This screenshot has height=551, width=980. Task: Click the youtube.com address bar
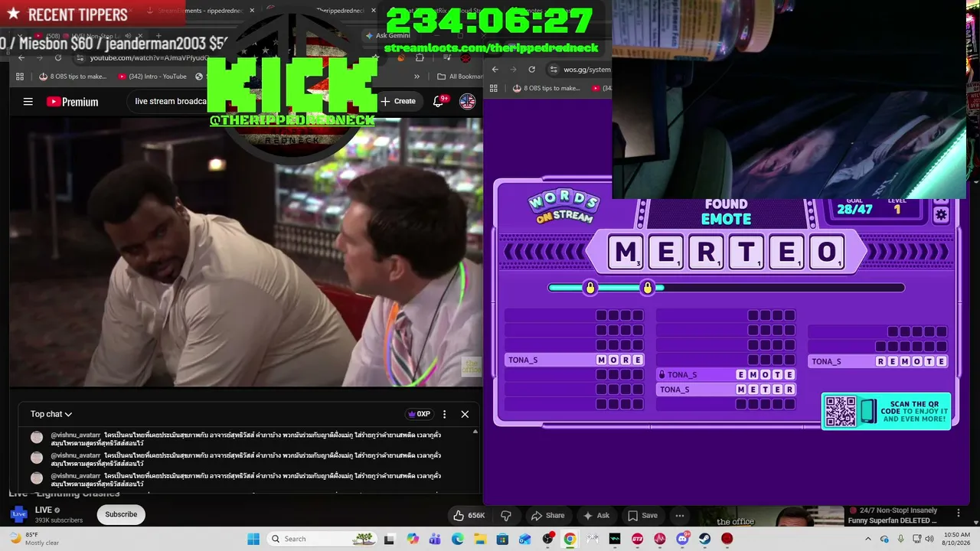[149, 58]
